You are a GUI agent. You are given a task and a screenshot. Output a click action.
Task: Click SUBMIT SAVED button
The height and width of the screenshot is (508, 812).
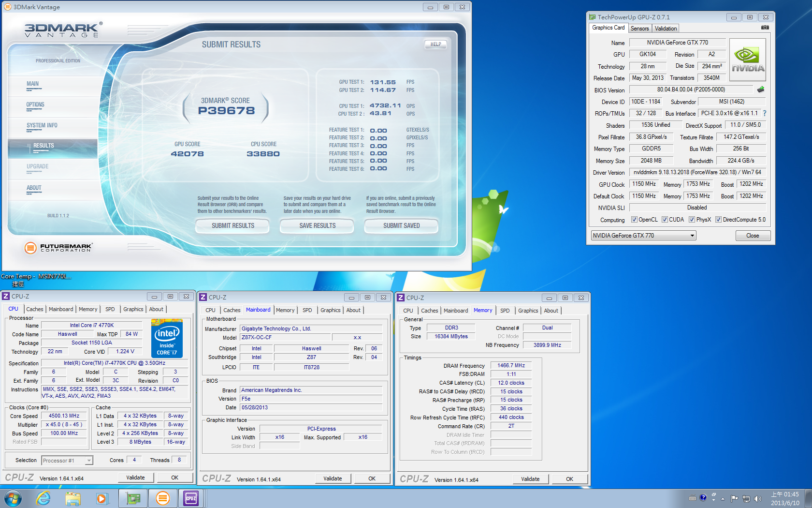[401, 226]
